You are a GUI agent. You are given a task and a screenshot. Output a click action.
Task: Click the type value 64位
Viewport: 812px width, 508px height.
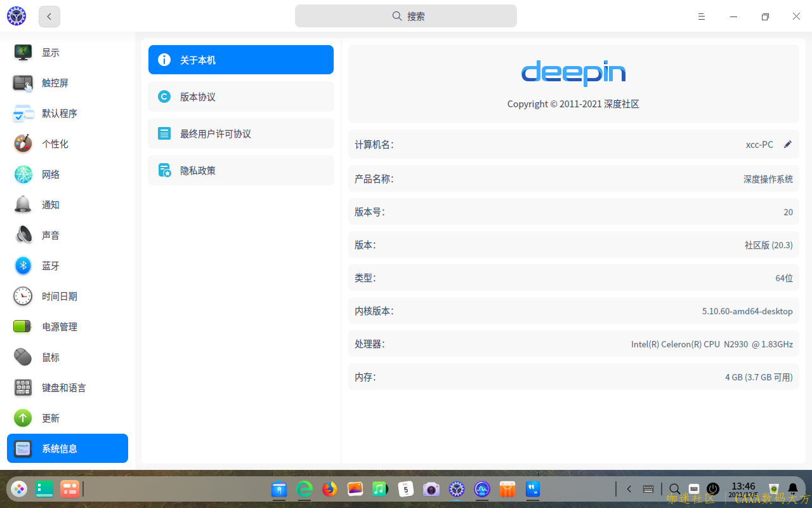[x=784, y=278]
